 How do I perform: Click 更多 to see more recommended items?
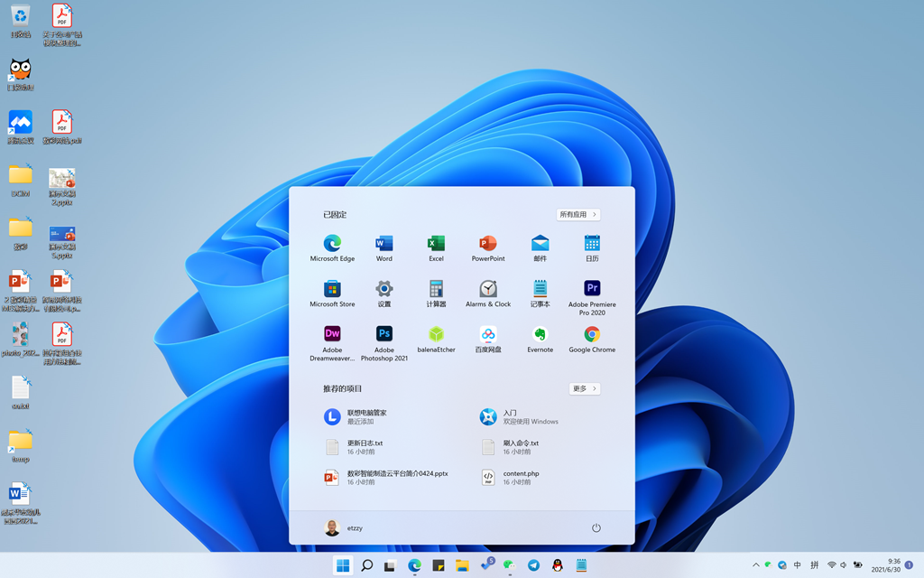click(585, 388)
